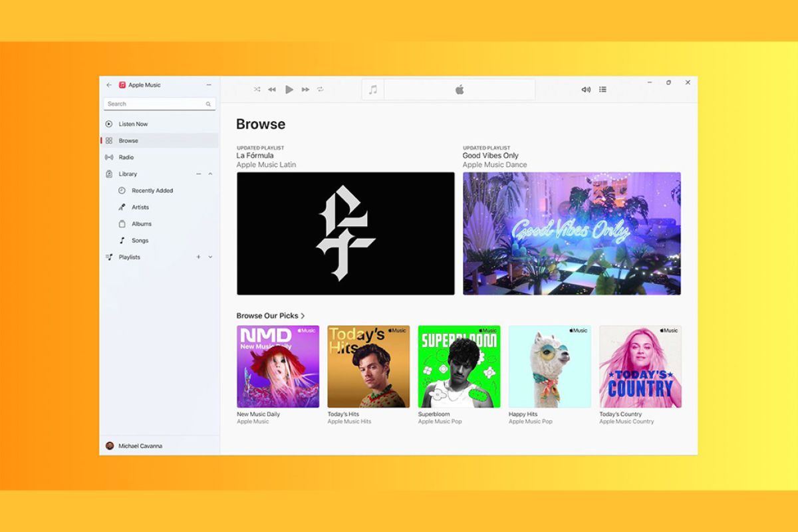Add a new playlist with plus icon
The image size is (798, 532).
pos(198,257)
